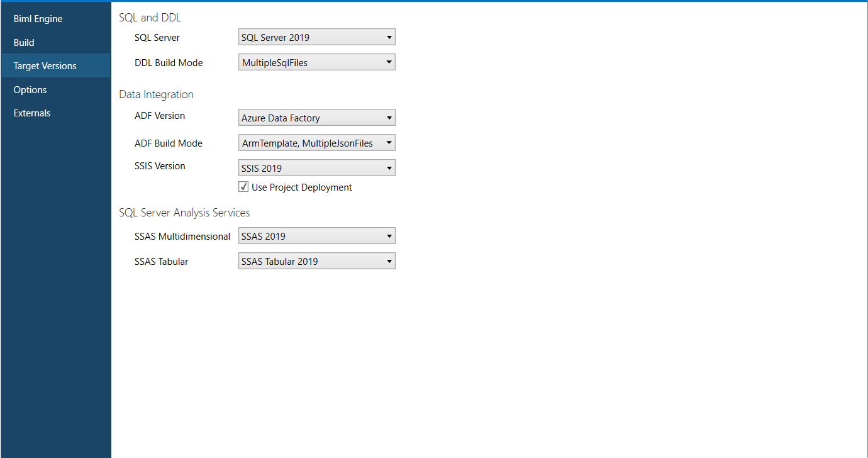Open the SQL Server version dropdown

coord(316,36)
